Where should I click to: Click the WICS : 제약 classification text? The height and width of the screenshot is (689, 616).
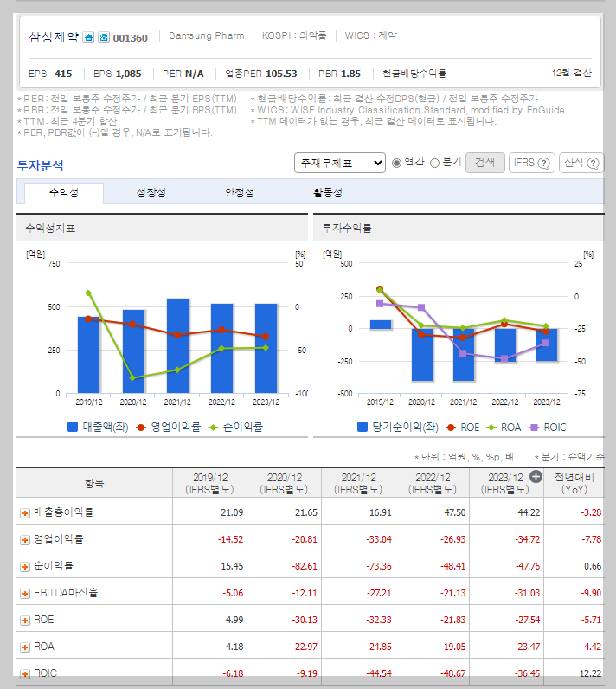coord(371,35)
